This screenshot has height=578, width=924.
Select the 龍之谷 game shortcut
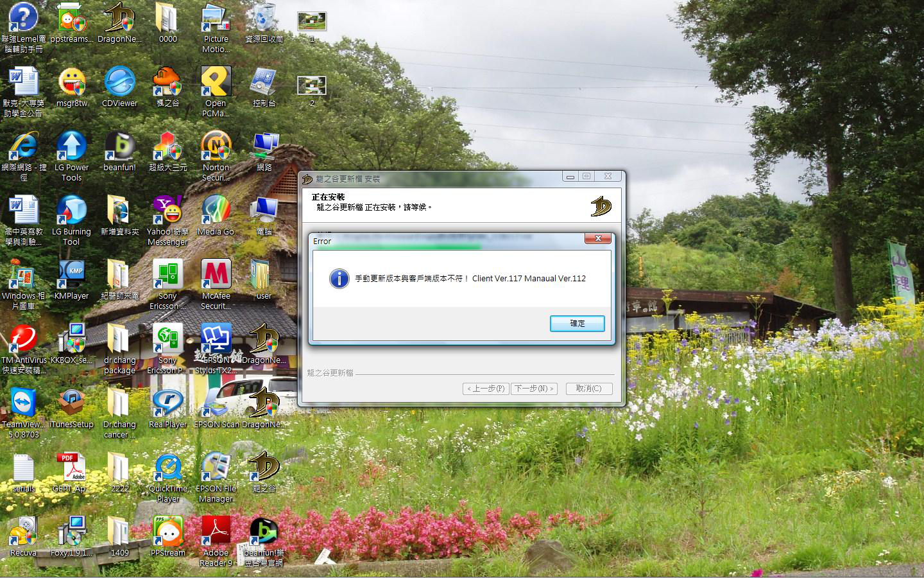coord(264,473)
